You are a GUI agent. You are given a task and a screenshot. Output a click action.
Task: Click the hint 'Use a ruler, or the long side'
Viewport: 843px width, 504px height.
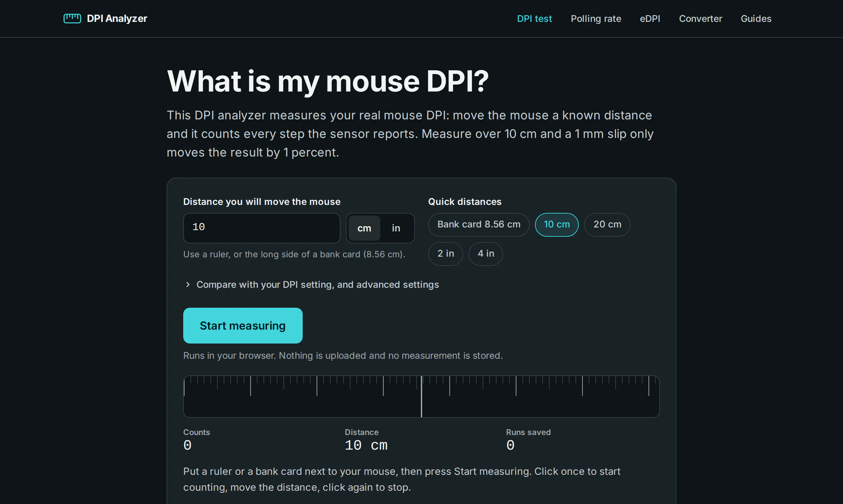click(294, 254)
